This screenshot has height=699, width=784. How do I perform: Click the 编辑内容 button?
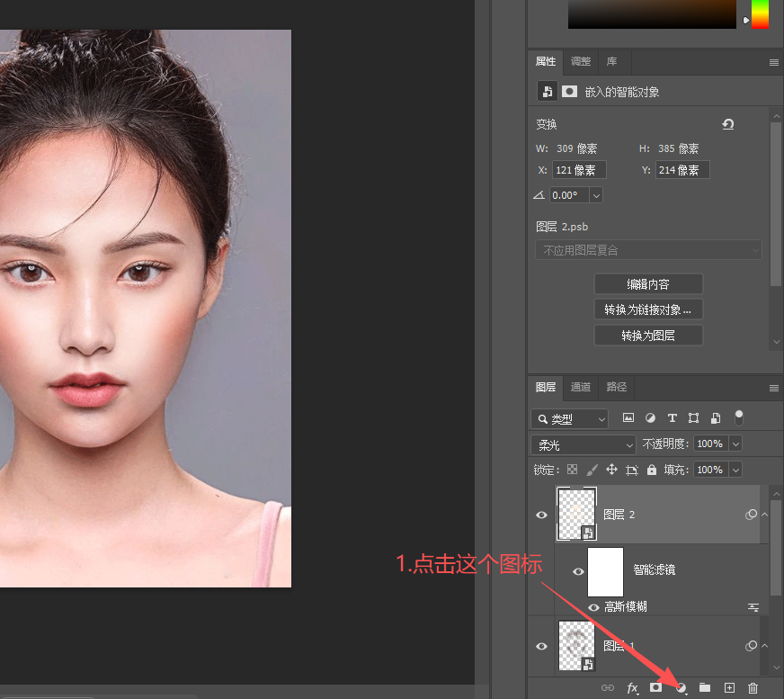[648, 284]
